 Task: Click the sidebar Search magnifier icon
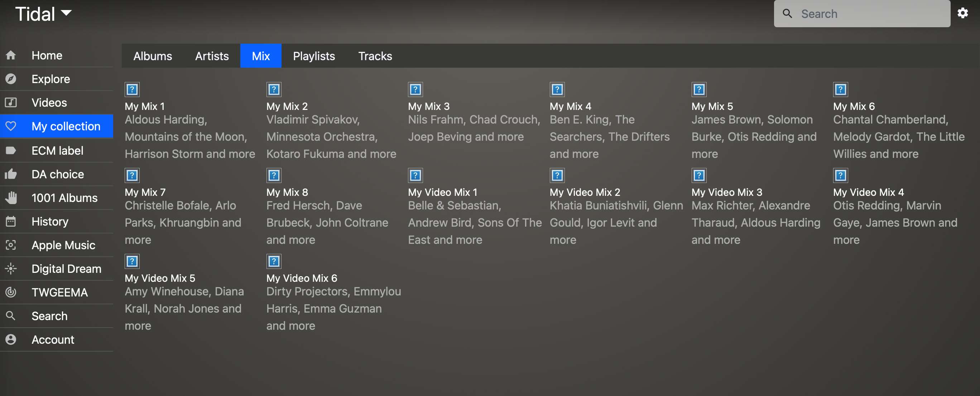[11, 315]
